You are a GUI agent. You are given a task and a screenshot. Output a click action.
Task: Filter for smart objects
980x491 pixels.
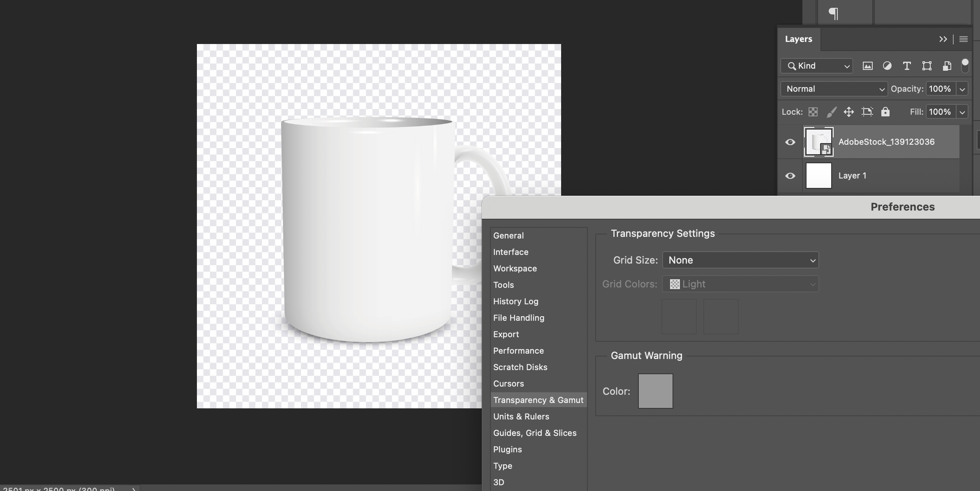[x=947, y=66]
